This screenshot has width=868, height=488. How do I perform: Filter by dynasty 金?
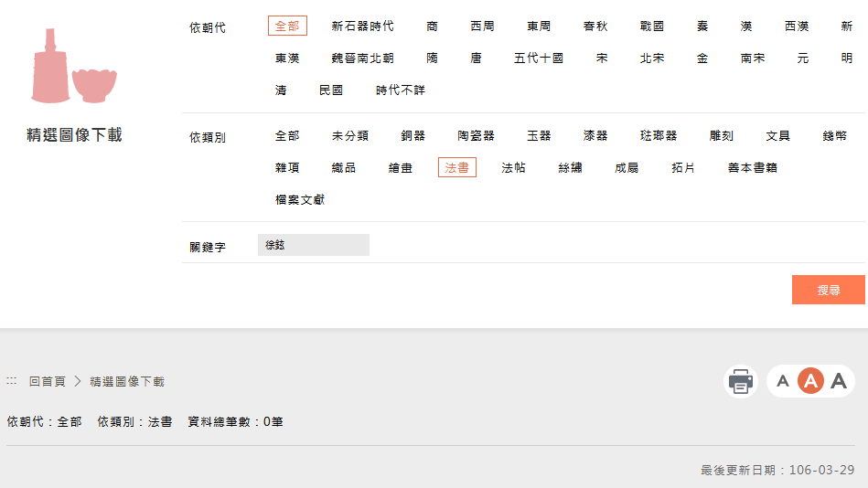tap(702, 58)
